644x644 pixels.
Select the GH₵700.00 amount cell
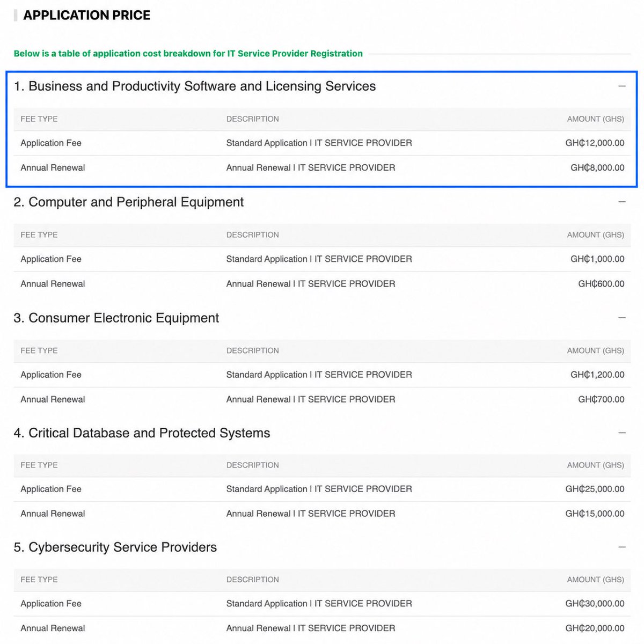(x=601, y=399)
